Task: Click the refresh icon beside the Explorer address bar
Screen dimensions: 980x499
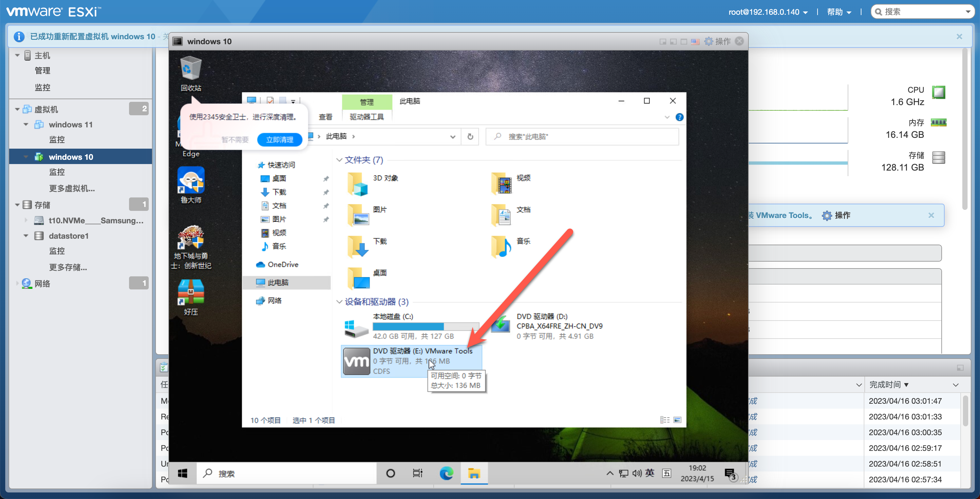Action: pyautogui.click(x=470, y=137)
